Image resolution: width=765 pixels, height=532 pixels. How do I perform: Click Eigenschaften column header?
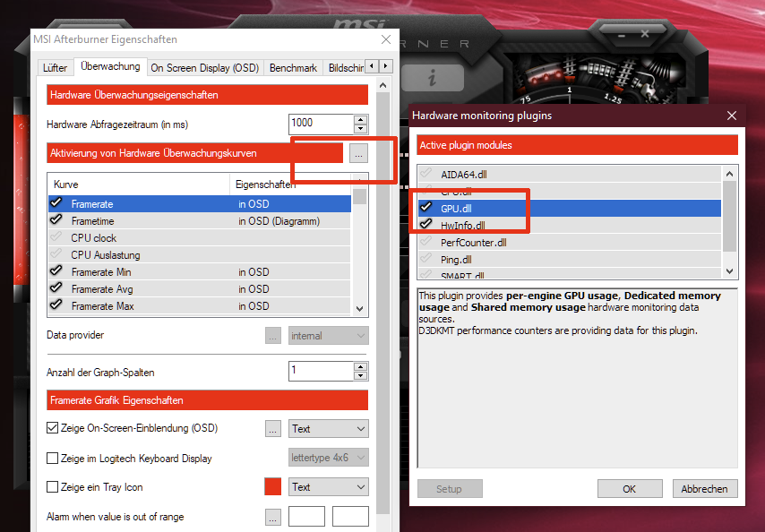[x=290, y=184]
